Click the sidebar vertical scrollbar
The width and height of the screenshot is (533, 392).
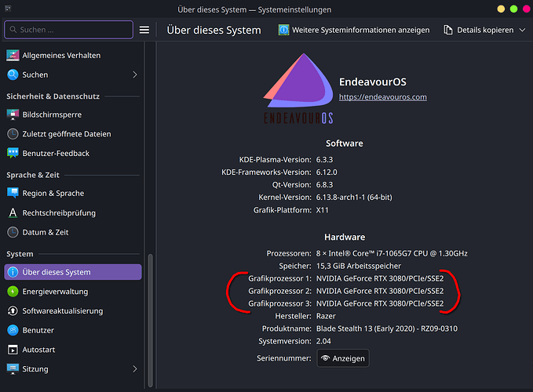pyautogui.click(x=150, y=320)
